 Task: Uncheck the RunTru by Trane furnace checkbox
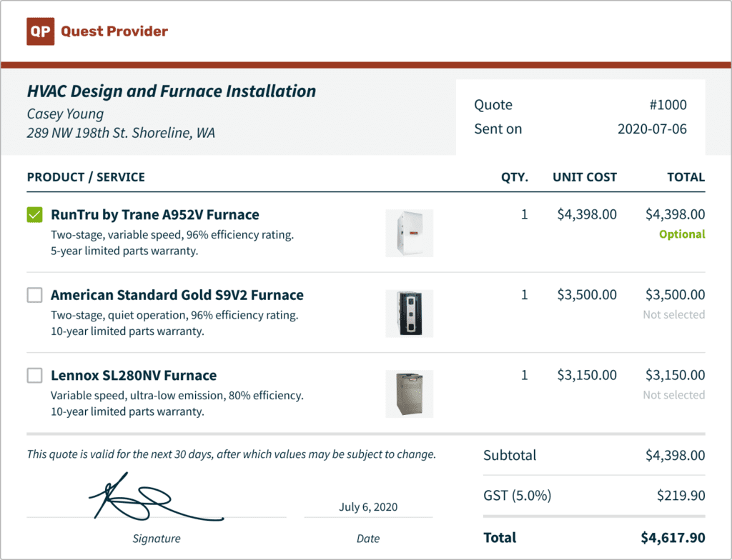[34, 215]
